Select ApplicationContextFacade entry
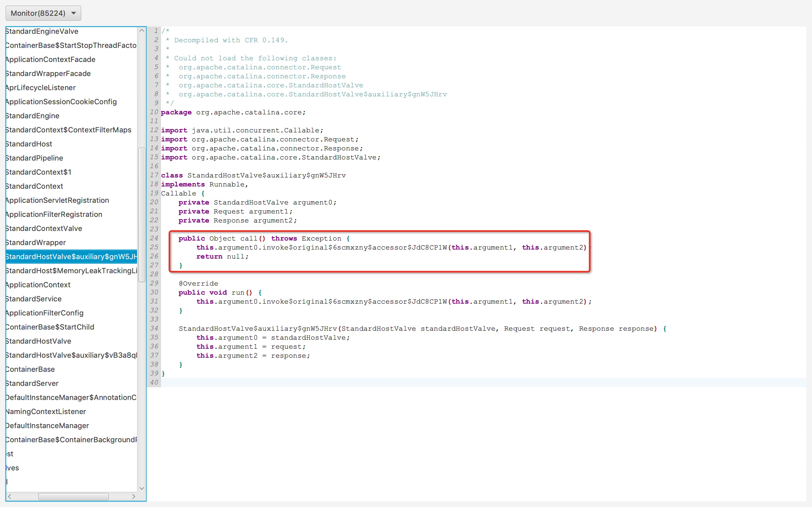This screenshot has width=812, height=507. click(x=50, y=59)
